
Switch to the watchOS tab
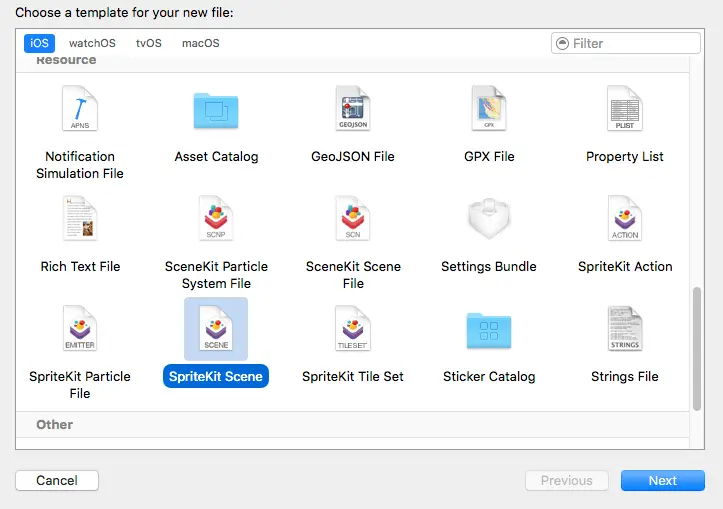click(92, 43)
